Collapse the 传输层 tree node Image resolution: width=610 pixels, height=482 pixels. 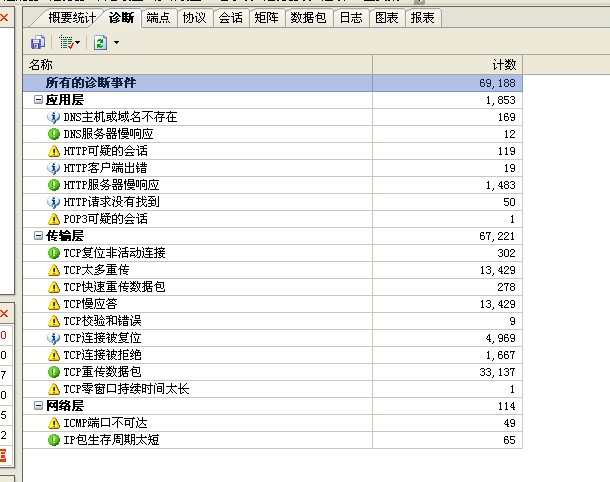[x=38, y=236]
